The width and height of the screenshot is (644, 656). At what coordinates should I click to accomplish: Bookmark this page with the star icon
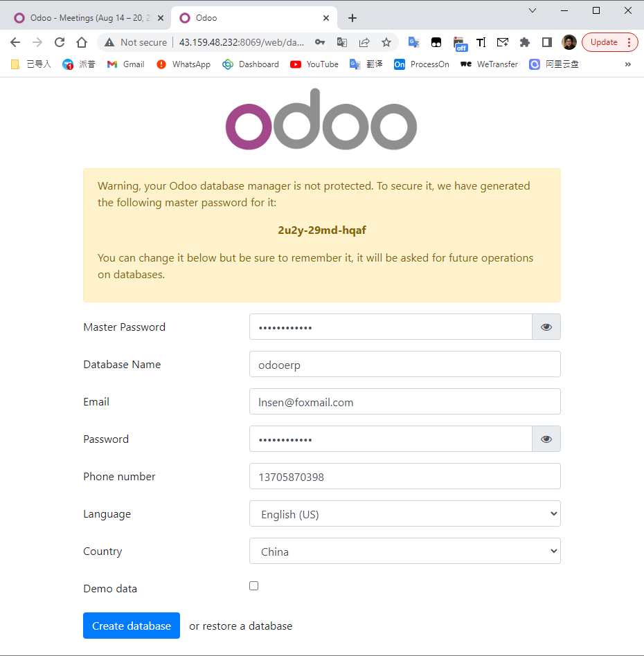tap(386, 42)
